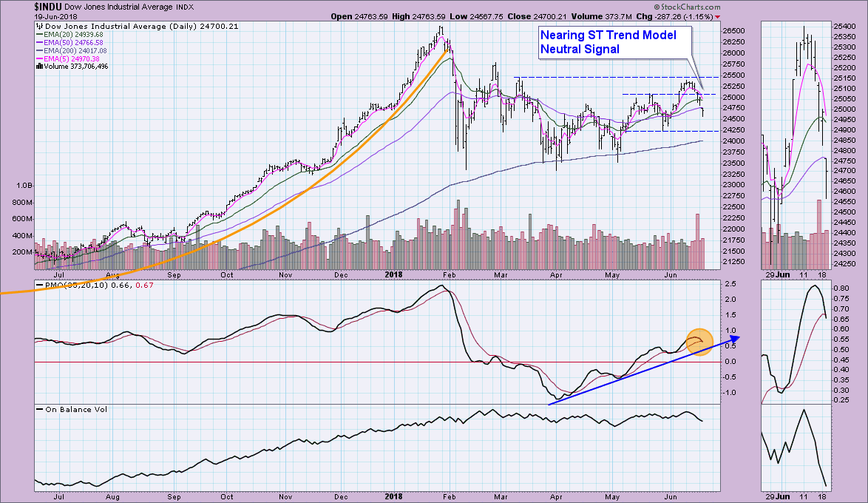
Task: Click the Open 24763.59 value
Action: 360,16
